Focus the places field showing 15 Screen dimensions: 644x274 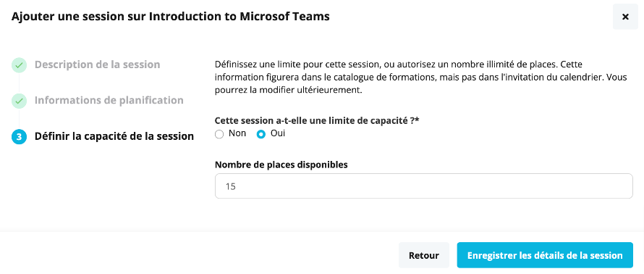(423, 186)
